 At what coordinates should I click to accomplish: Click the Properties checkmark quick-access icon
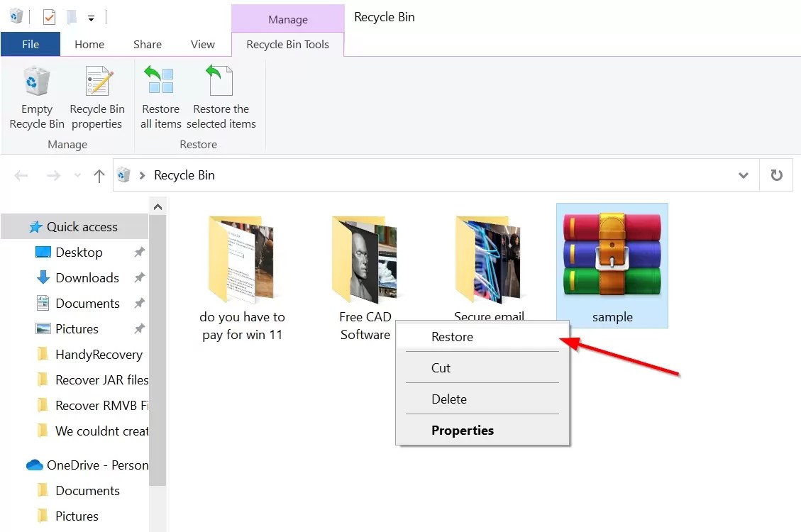[x=49, y=17]
